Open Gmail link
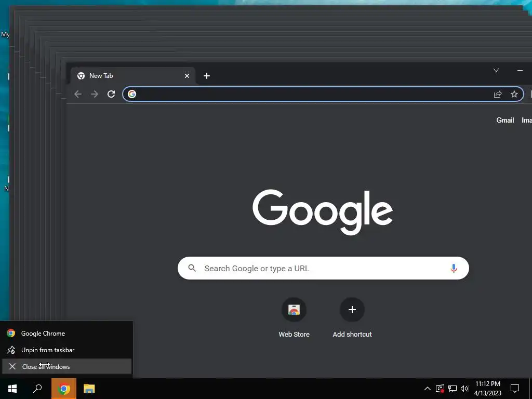The width and height of the screenshot is (532, 399). (x=505, y=120)
